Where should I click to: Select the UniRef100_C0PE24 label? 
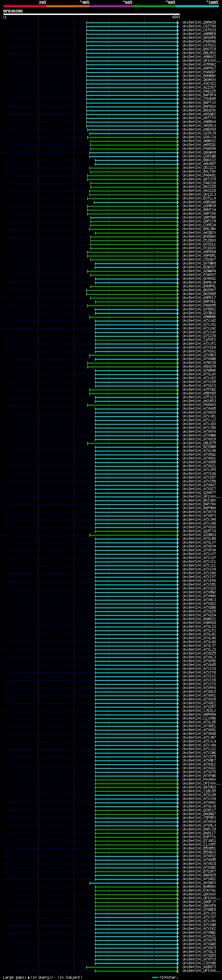(199, 225)
